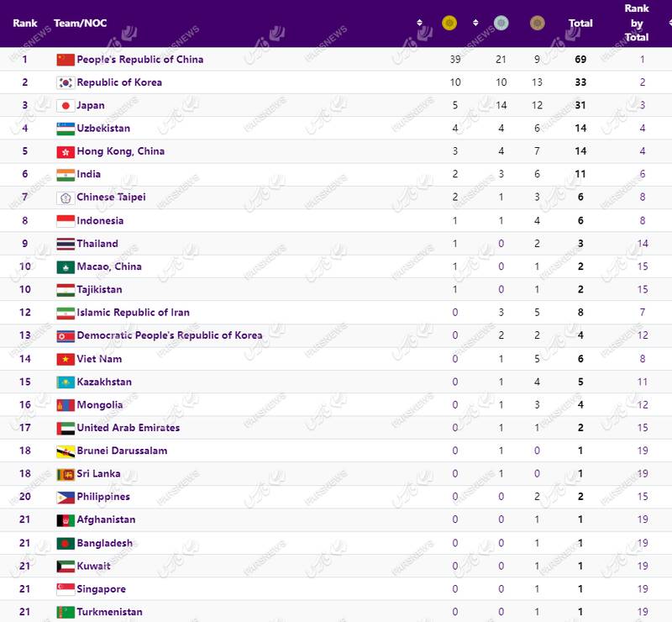Viewport: 672px width, 622px height.
Task: Click the Islamic Republic of Iran flag
Action: click(66, 313)
